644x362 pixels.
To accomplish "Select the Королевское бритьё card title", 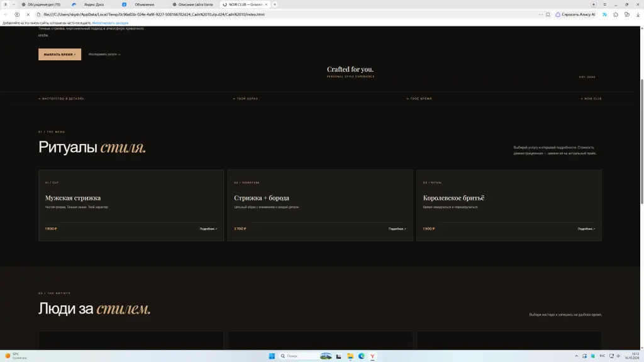I will pyautogui.click(x=453, y=198).
